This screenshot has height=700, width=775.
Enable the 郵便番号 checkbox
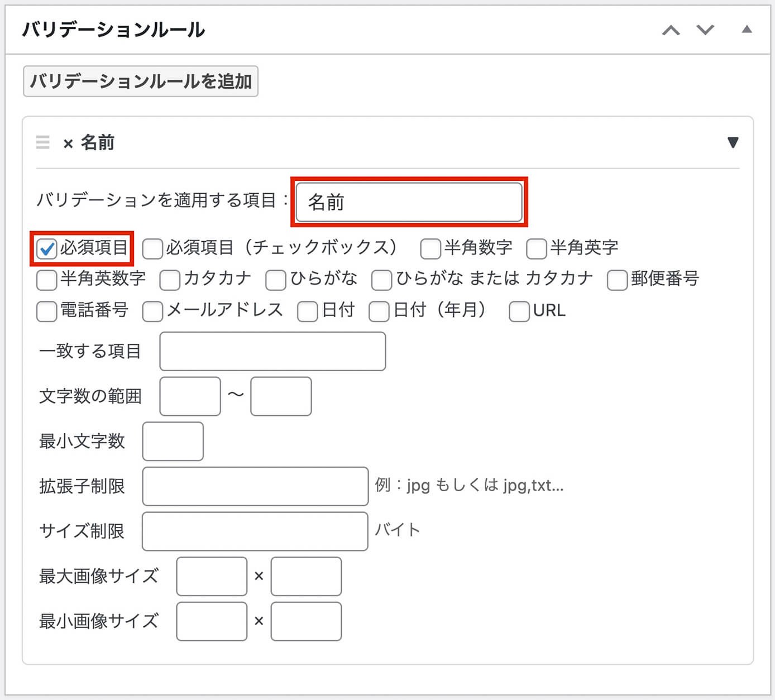[x=617, y=280]
